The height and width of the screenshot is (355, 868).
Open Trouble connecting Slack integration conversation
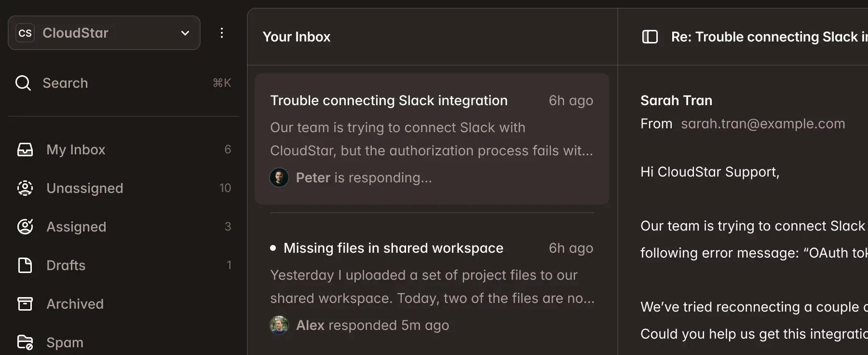(x=389, y=100)
